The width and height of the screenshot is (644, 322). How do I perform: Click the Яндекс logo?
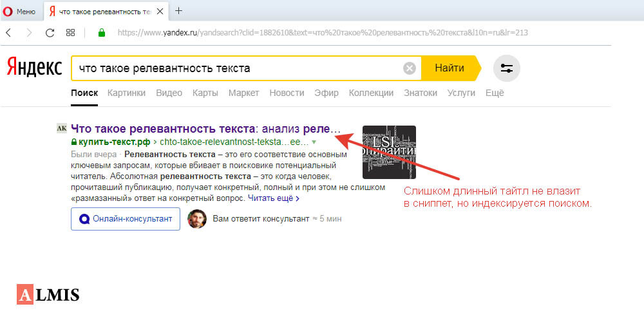click(x=35, y=68)
